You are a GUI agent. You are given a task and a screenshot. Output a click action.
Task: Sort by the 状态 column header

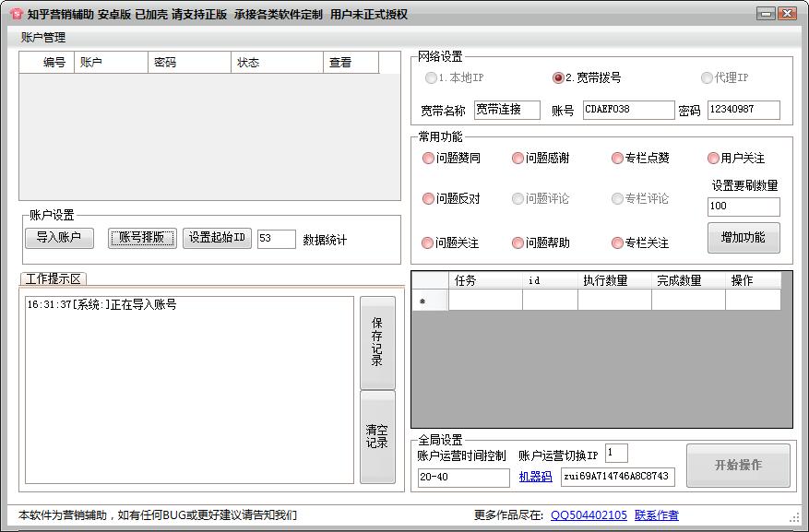(x=278, y=63)
